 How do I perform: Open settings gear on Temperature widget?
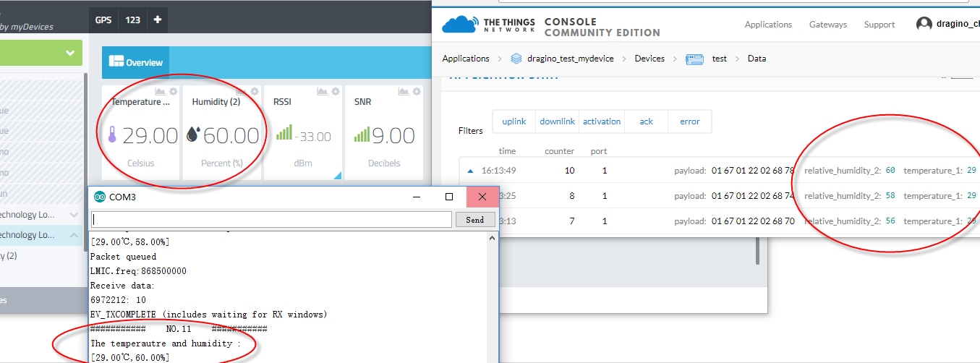click(173, 92)
